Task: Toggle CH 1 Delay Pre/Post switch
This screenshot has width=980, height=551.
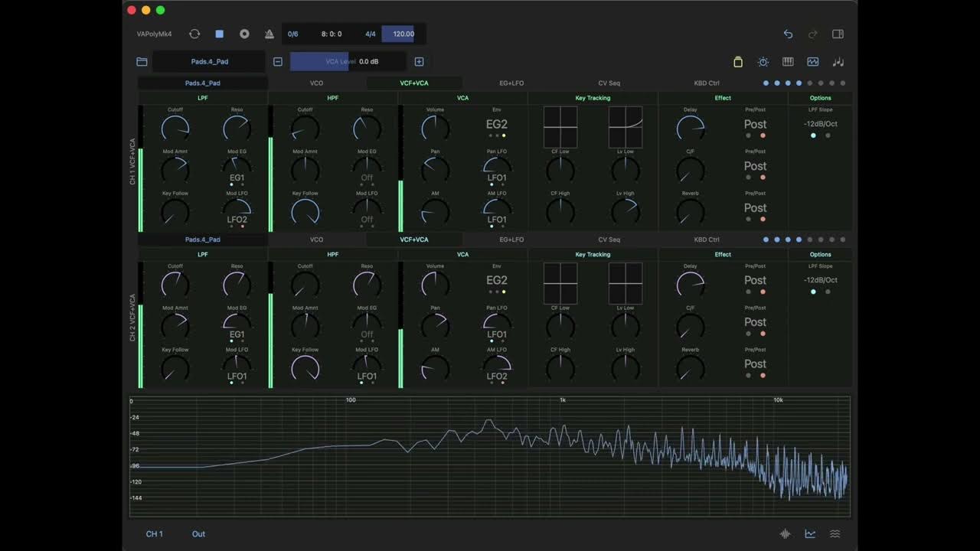Action: [755, 124]
